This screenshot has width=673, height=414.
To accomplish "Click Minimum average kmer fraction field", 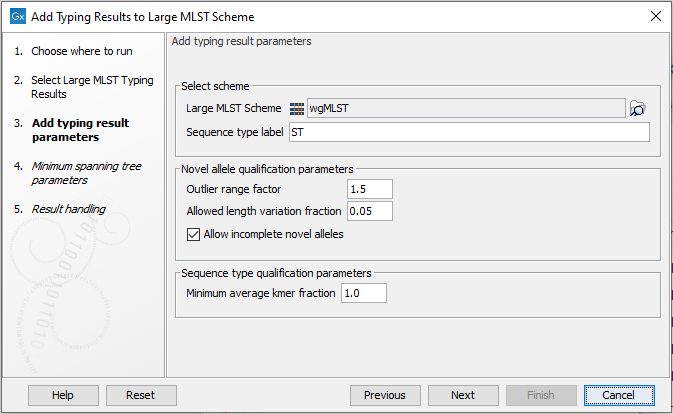I will tap(363, 293).
